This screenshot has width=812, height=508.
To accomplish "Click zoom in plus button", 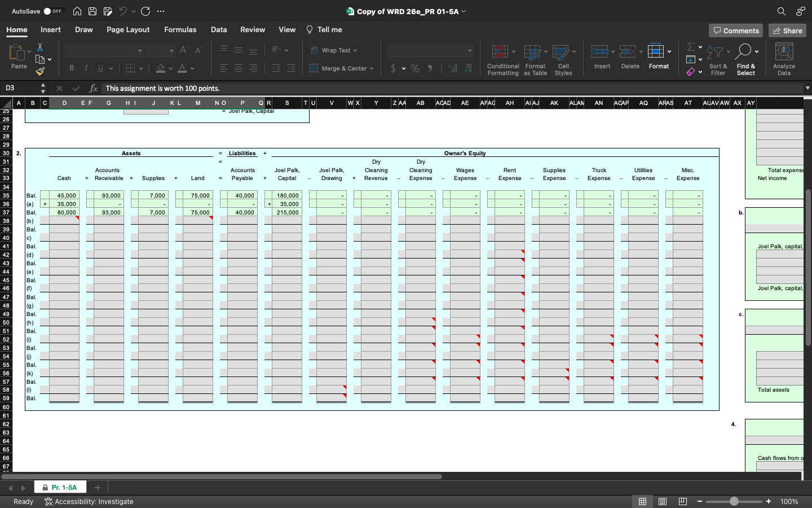I will [x=768, y=502].
